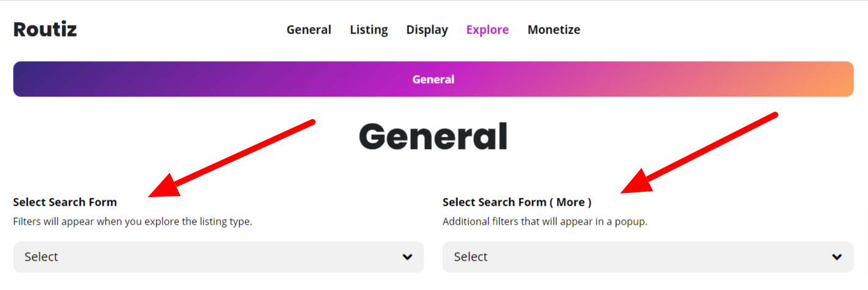
Task: Switch to the Listing tab
Action: [369, 29]
